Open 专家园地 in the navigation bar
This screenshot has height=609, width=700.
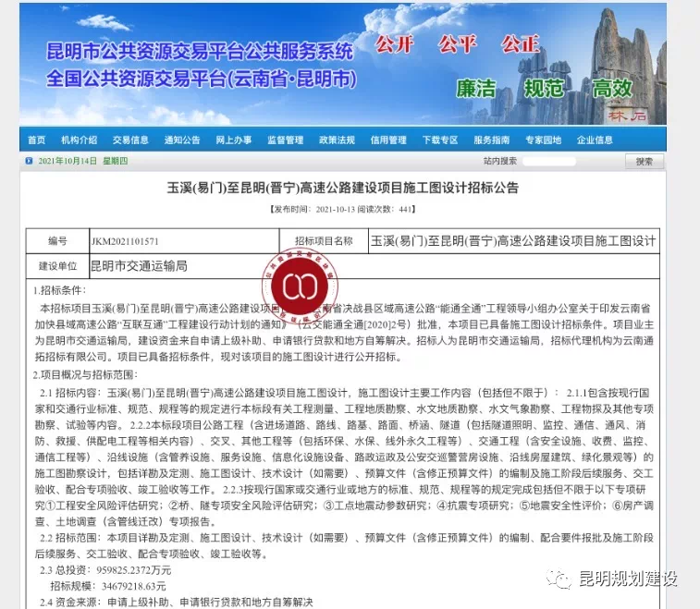(544, 140)
